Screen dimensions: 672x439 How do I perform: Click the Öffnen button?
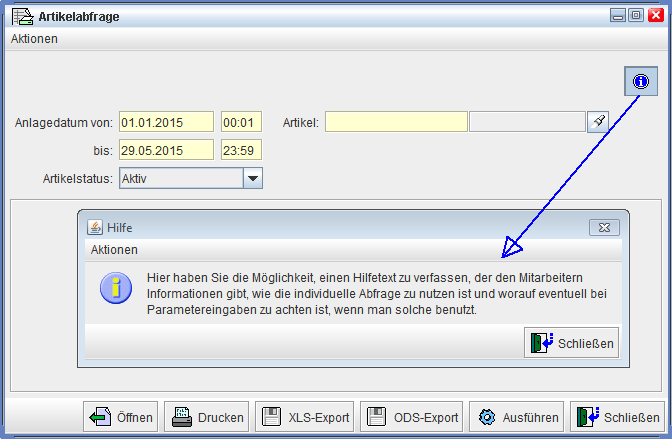click(x=119, y=417)
